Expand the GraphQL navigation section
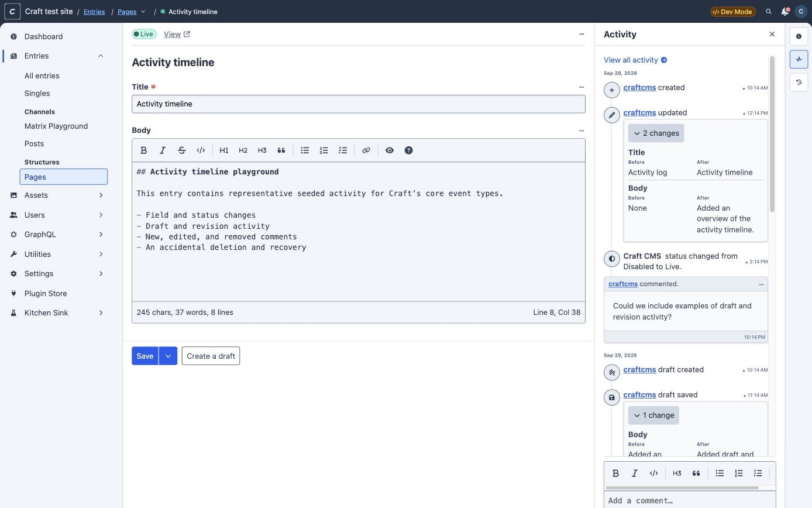 (x=101, y=235)
